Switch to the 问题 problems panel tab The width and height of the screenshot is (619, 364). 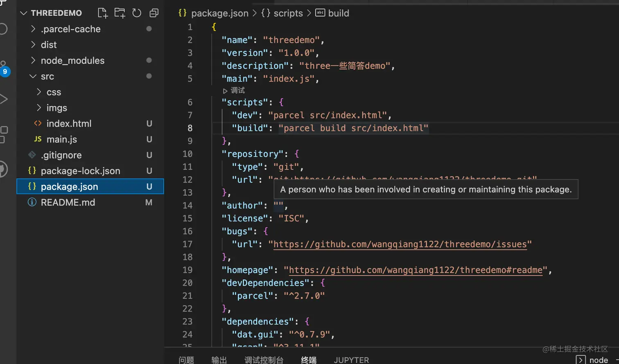click(187, 360)
